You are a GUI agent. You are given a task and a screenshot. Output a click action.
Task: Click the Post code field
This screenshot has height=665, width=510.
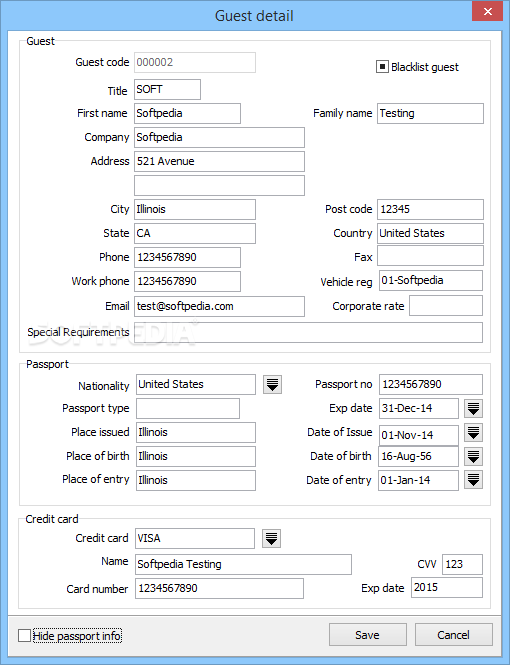tap(430, 210)
